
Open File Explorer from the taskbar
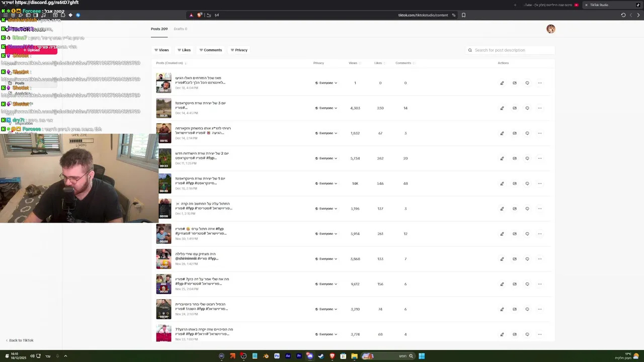354,356
